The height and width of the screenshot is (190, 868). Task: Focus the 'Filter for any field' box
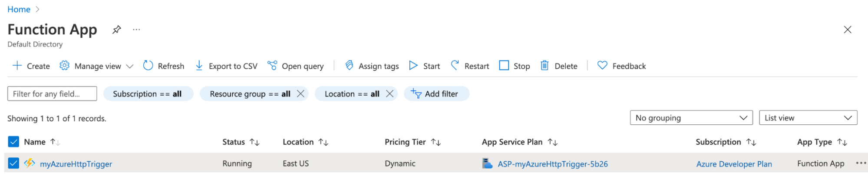52,93
